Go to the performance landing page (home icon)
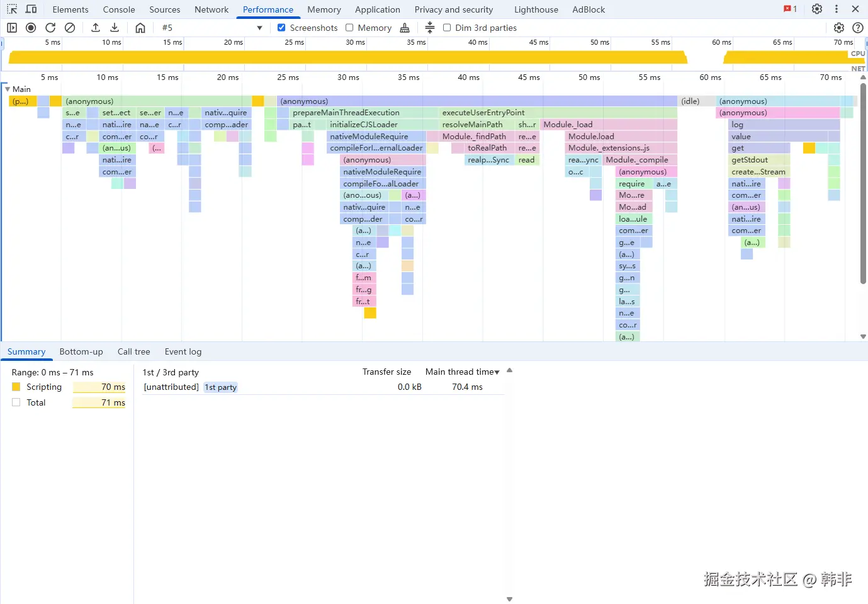This screenshot has width=868, height=604. click(140, 28)
